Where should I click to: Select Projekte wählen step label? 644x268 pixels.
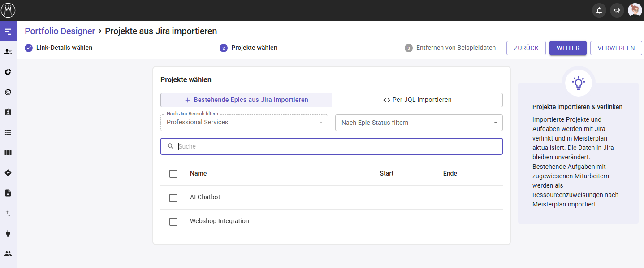point(254,48)
